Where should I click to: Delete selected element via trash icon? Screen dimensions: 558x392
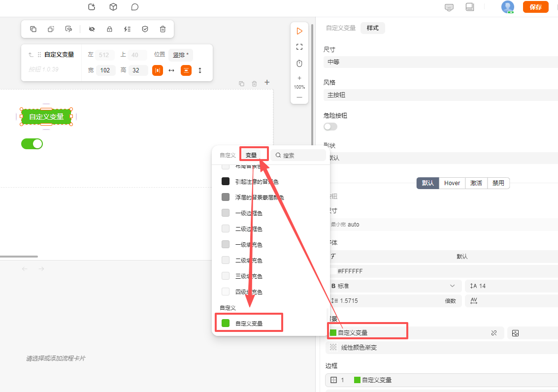point(163,29)
